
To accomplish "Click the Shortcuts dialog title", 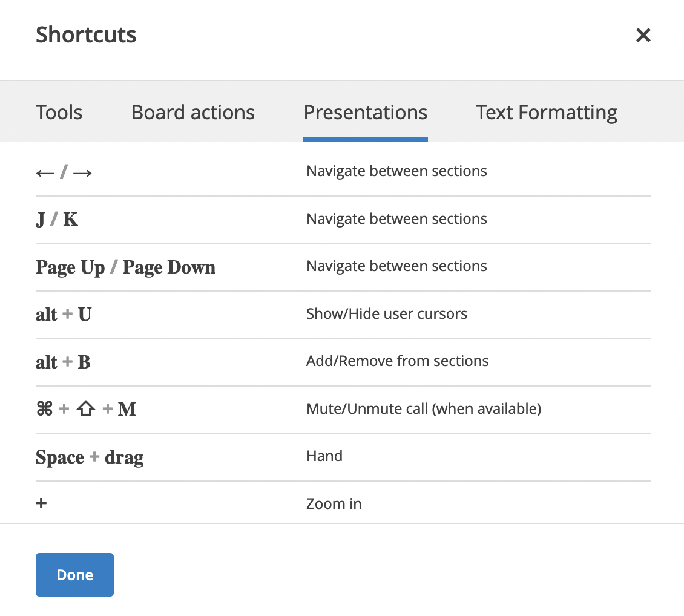I will 86,34.
